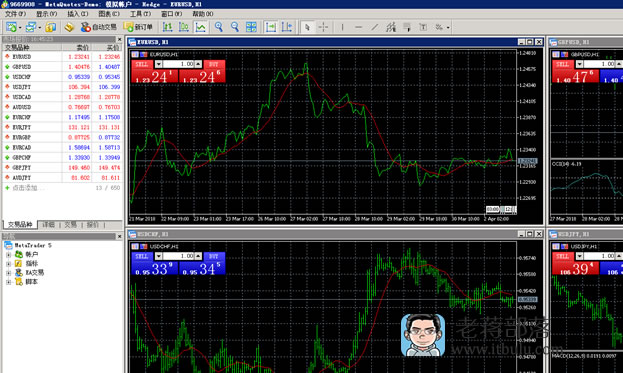
Task: Click volume field on EURUSD chart
Action: click(x=178, y=64)
